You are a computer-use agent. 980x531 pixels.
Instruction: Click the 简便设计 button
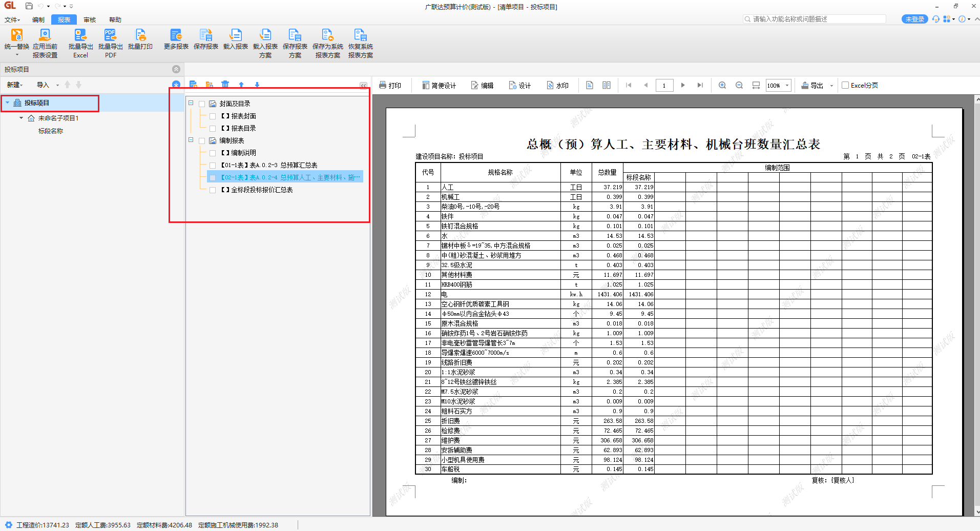pos(439,85)
